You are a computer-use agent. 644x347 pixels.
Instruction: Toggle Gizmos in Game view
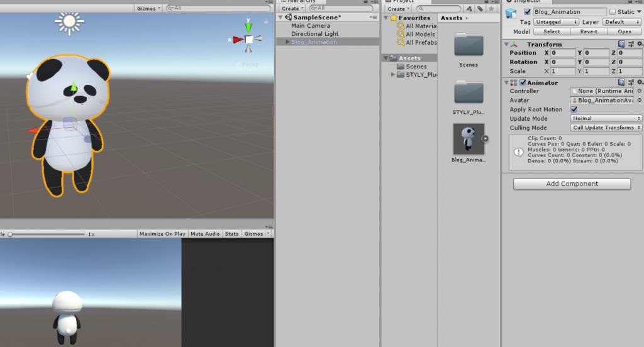coord(253,234)
